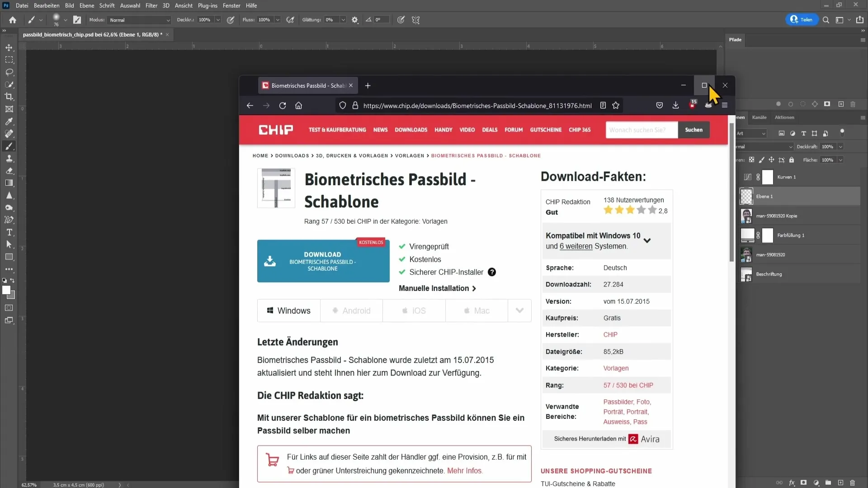Screen dimensions: 868x488
Task: Bookmark this page with the star
Action: (x=616, y=106)
